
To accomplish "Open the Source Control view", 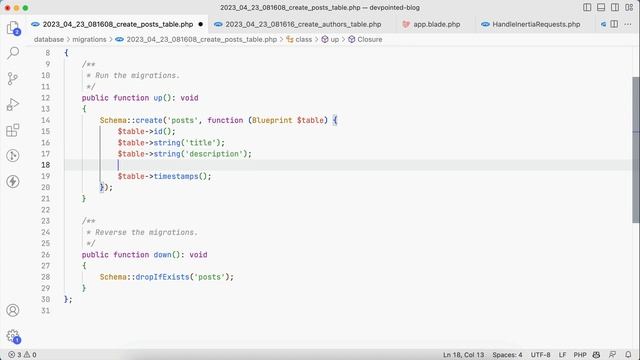I will [13, 79].
